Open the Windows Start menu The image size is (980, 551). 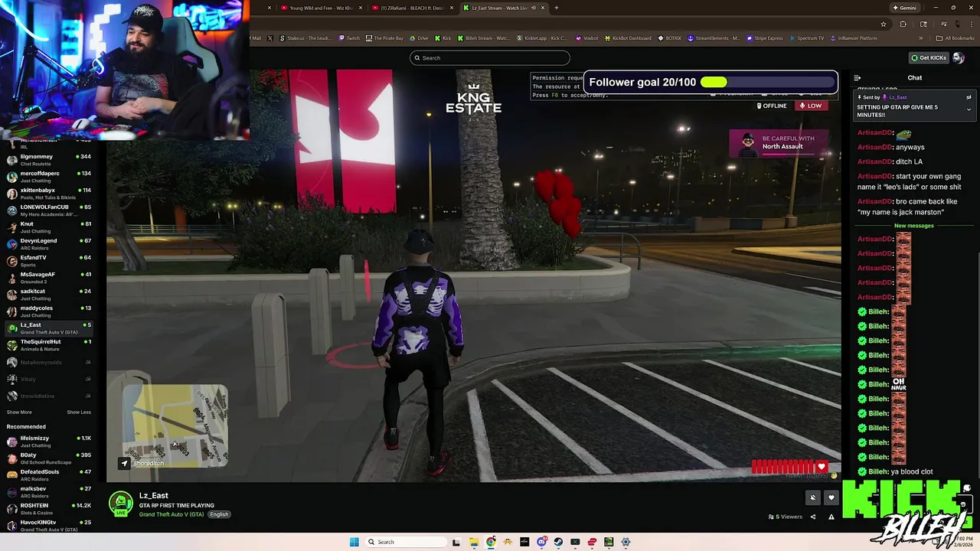point(354,542)
